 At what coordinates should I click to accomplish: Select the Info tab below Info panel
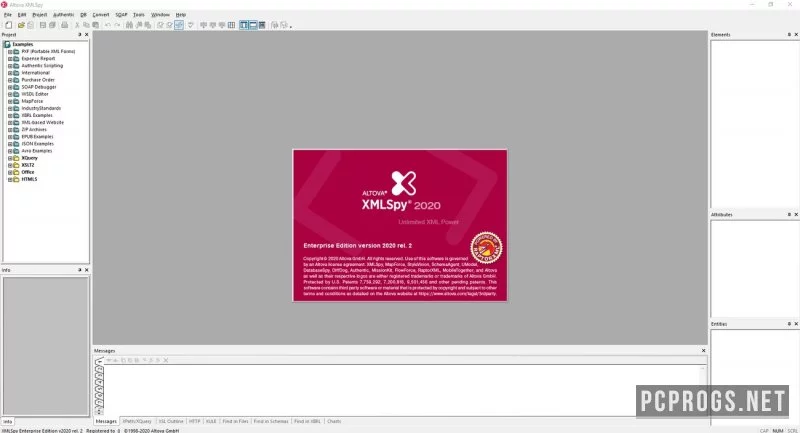pyautogui.click(x=7, y=422)
